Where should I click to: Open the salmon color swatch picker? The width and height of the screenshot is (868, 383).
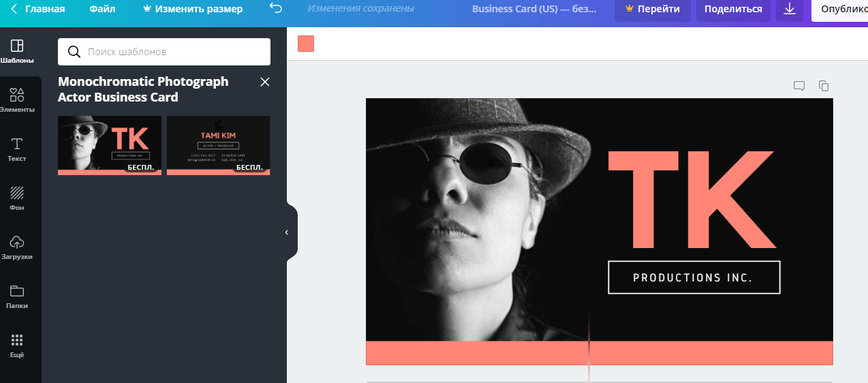tap(306, 44)
